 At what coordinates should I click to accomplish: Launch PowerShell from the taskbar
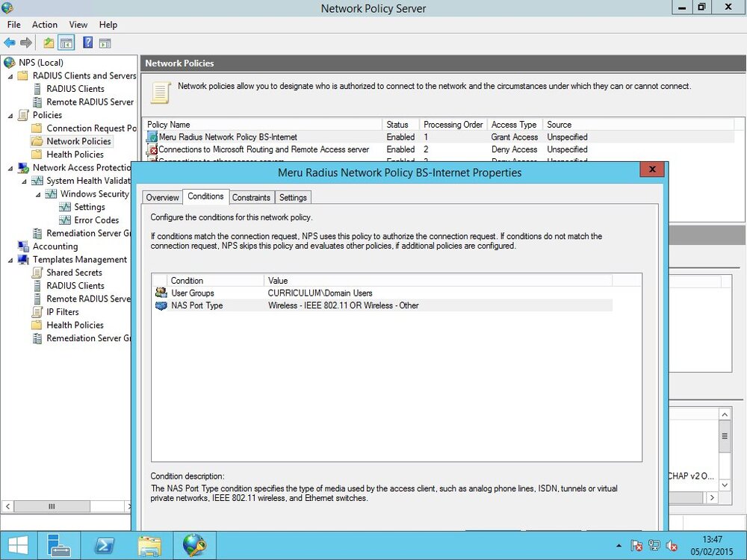pyautogui.click(x=105, y=545)
